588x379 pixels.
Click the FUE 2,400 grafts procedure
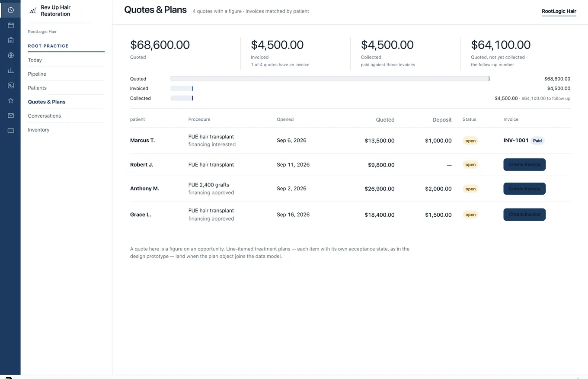coord(209,185)
